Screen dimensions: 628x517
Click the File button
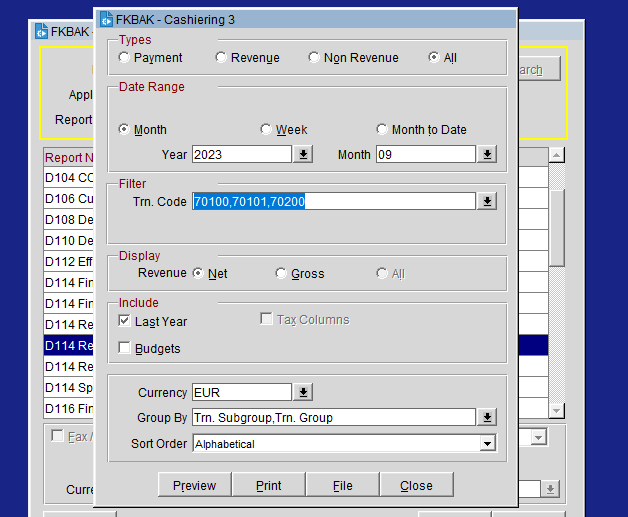click(x=342, y=486)
